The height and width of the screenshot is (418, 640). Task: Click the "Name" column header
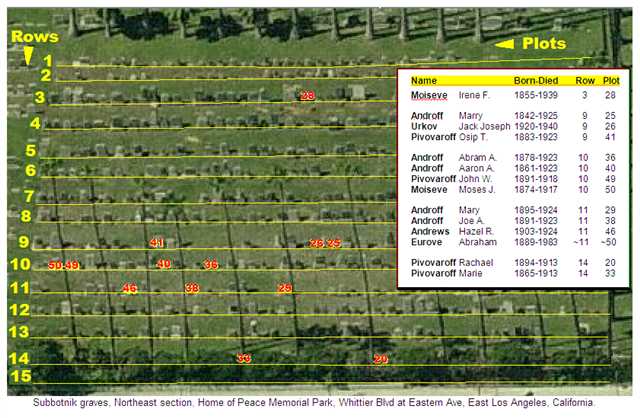pos(424,80)
